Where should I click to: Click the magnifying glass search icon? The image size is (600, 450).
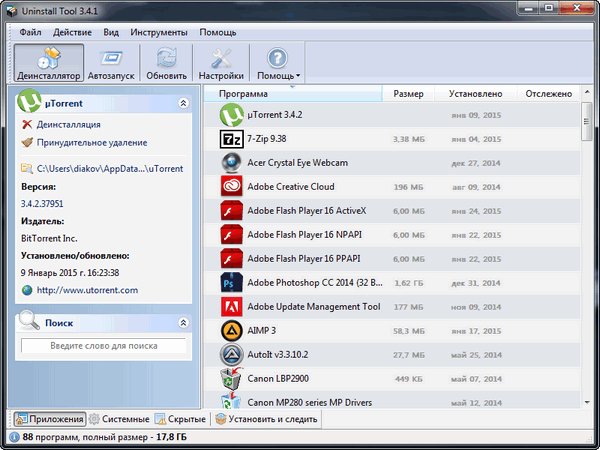(x=29, y=320)
